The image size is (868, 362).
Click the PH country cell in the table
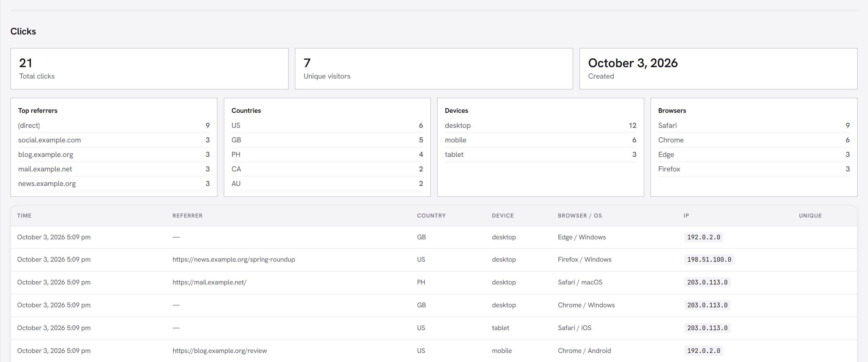421,282
